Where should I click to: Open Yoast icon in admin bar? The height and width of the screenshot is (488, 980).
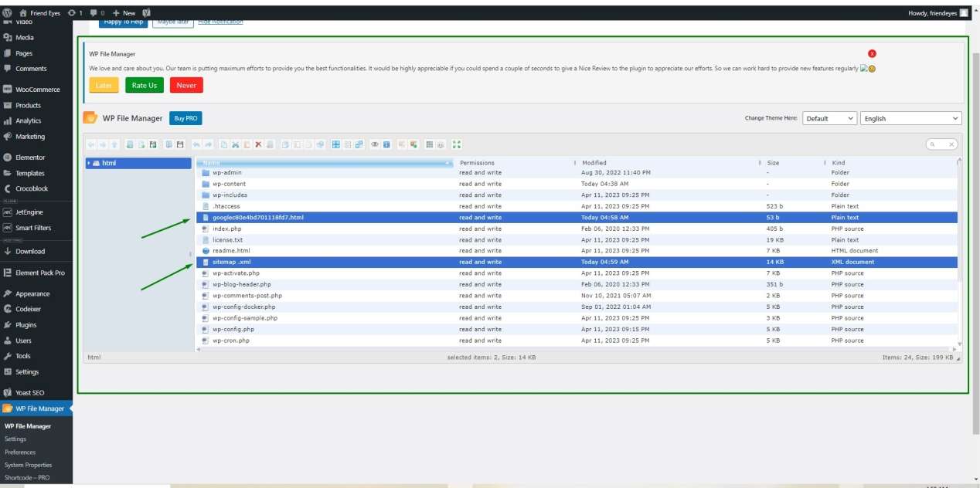[147, 12]
